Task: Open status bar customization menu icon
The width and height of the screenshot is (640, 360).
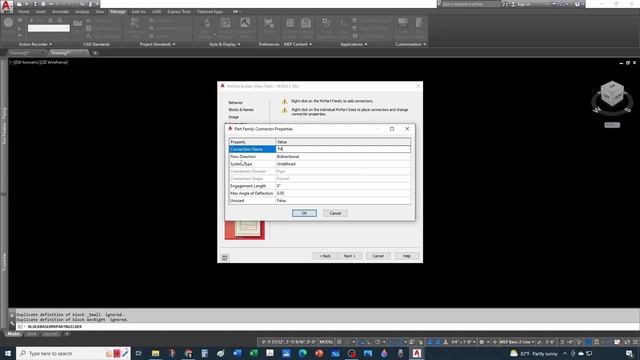Action: pos(635,342)
